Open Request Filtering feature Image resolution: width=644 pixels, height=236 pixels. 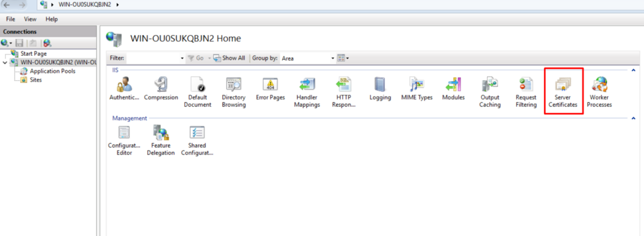pyautogui.click(x=526, y=93)
